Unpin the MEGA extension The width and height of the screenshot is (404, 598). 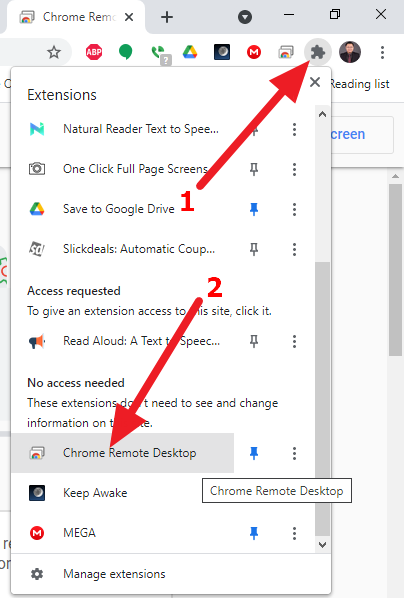click(x=254, y=533)
